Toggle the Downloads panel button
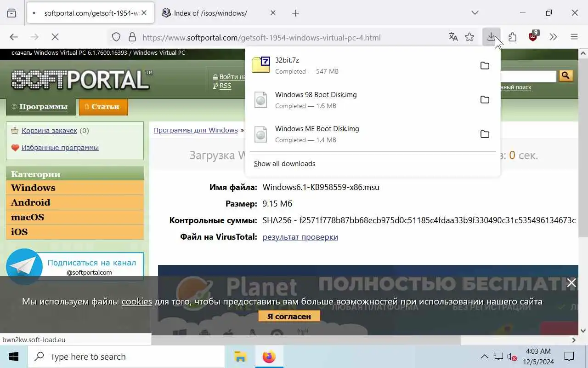The width and height of the screenshot is (588, 368). 492,37
